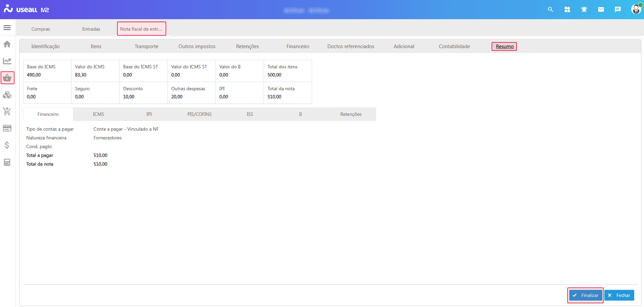Viewport: 644px width, 307px height.
Task: Select the shopping basket sidebar icon
Action: click(x=7, y=78)
